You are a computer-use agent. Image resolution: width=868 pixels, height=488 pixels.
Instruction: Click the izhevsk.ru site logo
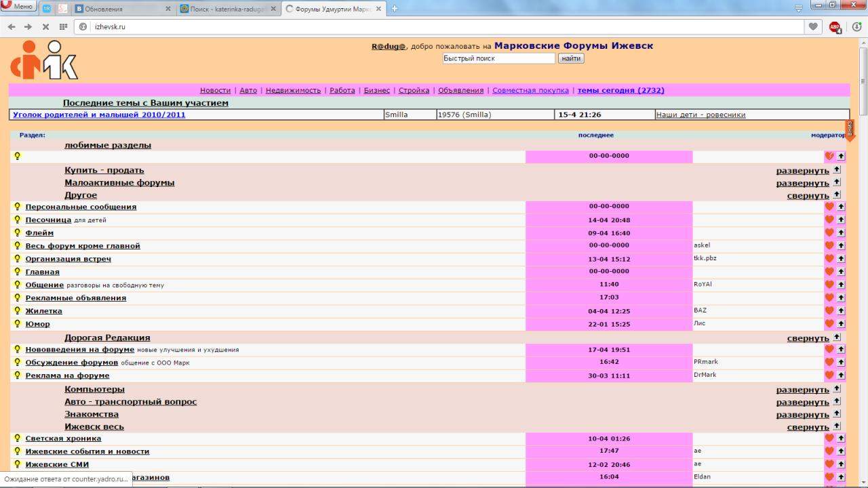pos(44,60)
